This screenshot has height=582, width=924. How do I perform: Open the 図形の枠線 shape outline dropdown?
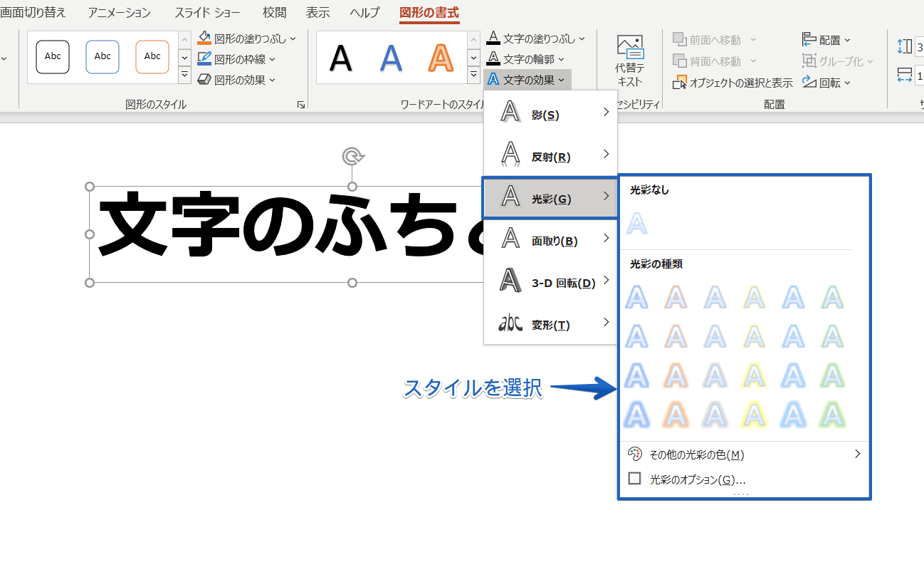[237, 59]
